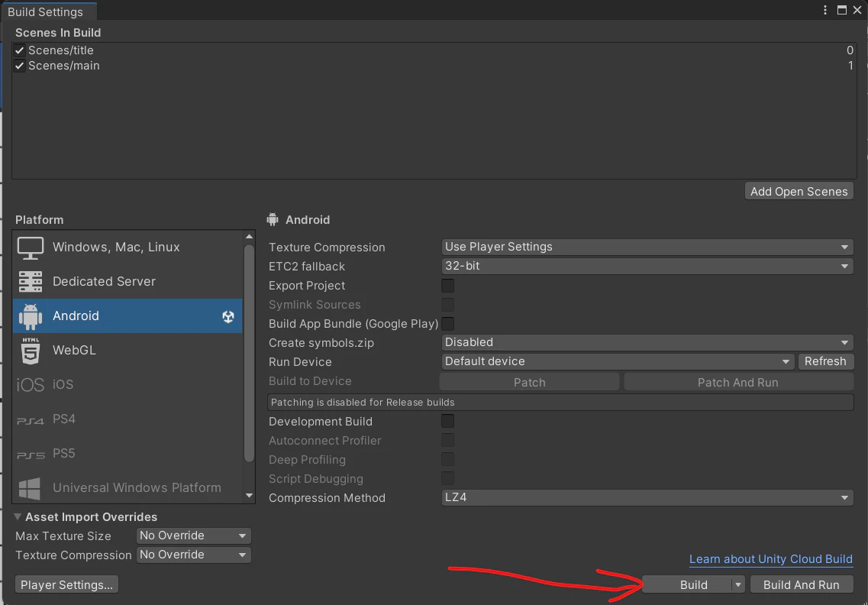Click the scene index 1 value
This screenshot has width=868, height=605.
(850, 66)
